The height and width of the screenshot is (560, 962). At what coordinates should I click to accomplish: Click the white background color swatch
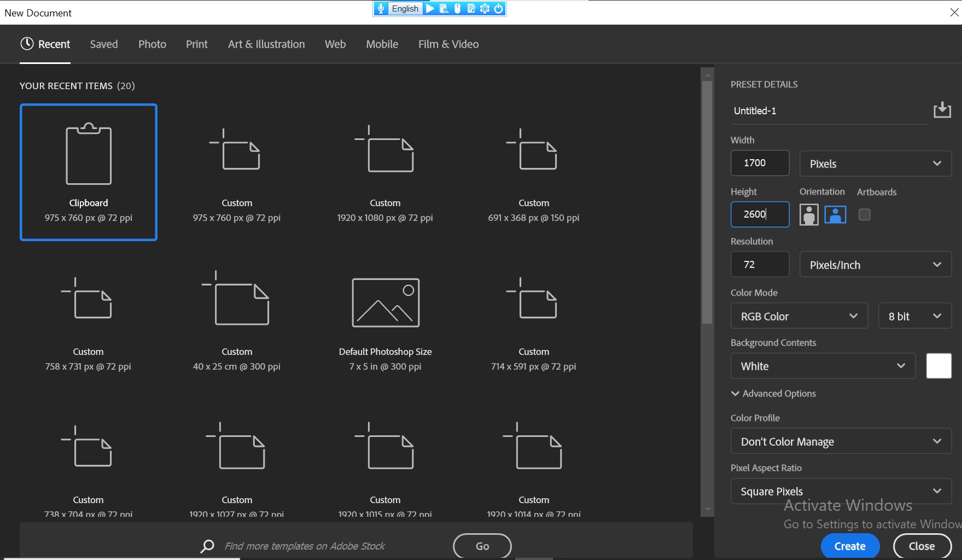click(938, 366)
